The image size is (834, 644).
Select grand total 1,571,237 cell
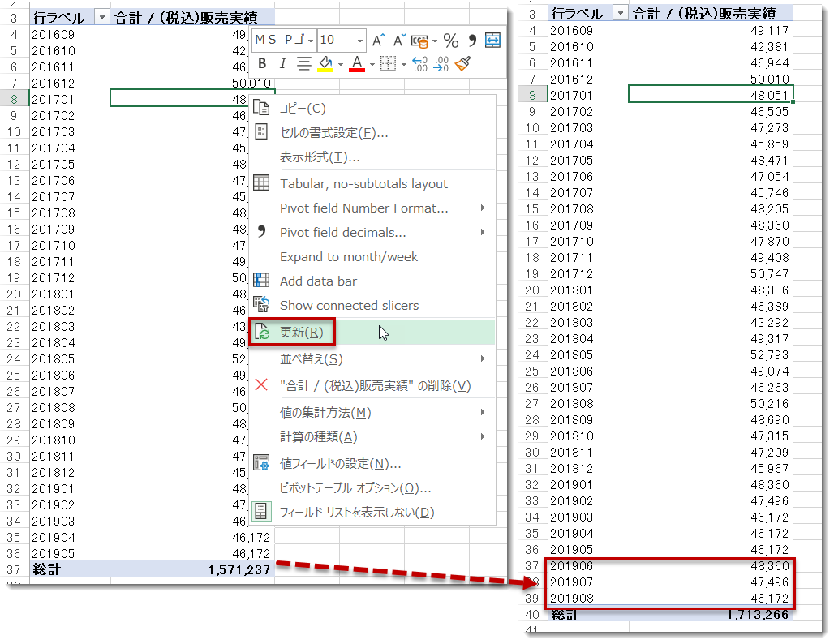coord(192,570)
